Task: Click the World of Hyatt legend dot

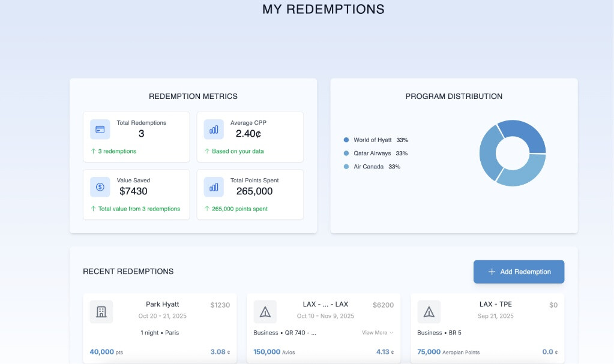Action: coord(346,140)
